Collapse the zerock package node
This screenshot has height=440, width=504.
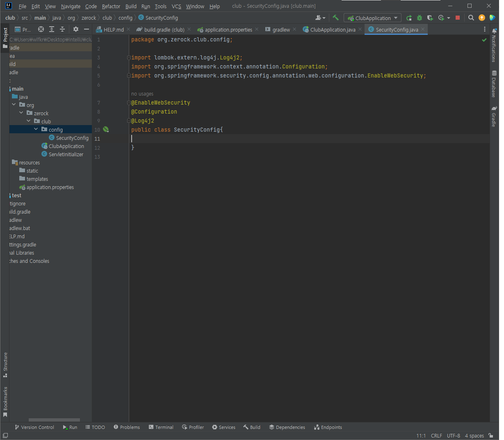tap(21, 113)
